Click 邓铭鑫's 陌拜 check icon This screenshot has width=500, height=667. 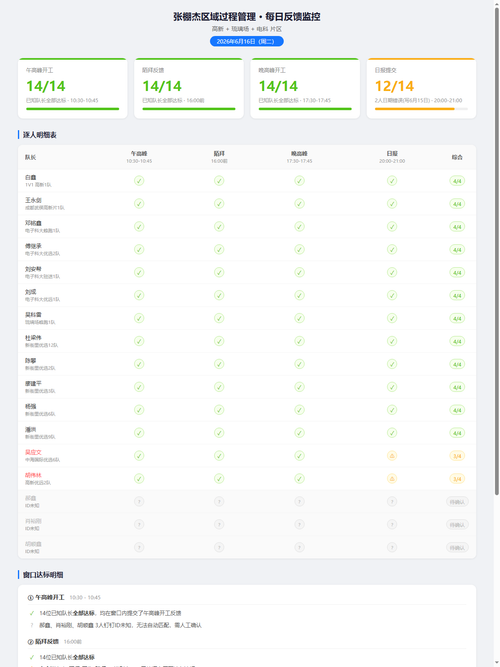tap(219, 227)
